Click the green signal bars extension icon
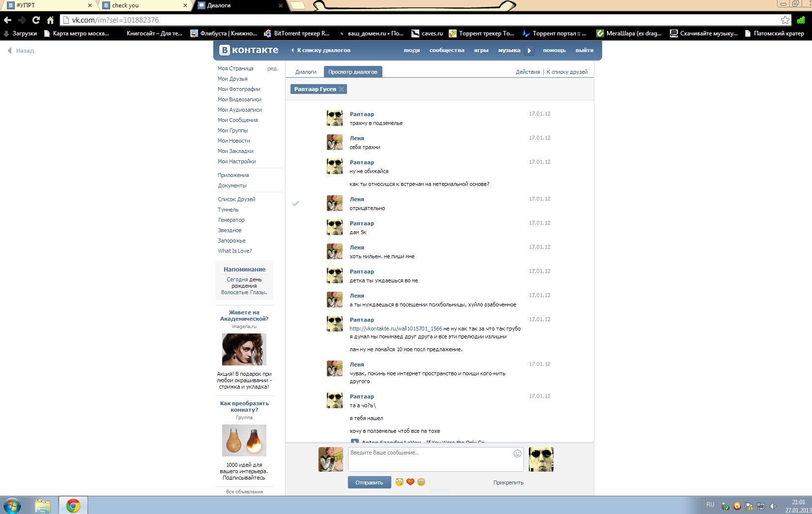Image resolution: width=812 pixels, height=514 pixels. [801, 20]
